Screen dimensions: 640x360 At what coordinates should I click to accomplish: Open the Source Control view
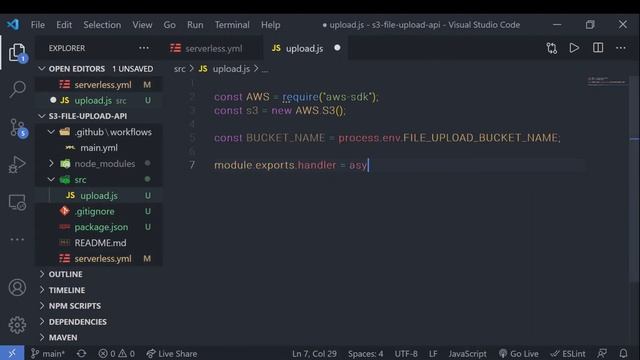tap(17, 128)
